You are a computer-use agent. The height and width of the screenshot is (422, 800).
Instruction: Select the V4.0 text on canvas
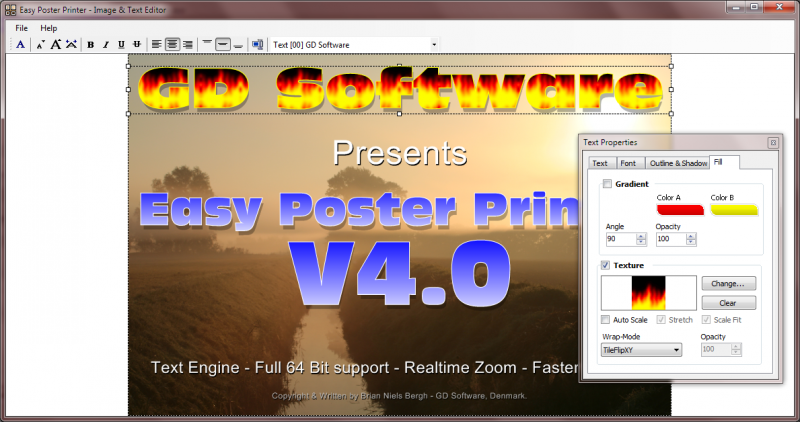(399, 273)
